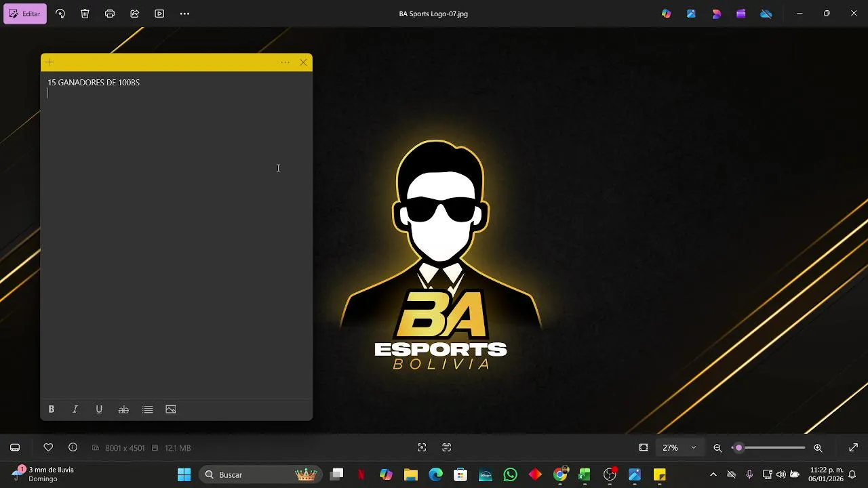Insert image into sticky note
868x488 pixels.
point(171,409)
